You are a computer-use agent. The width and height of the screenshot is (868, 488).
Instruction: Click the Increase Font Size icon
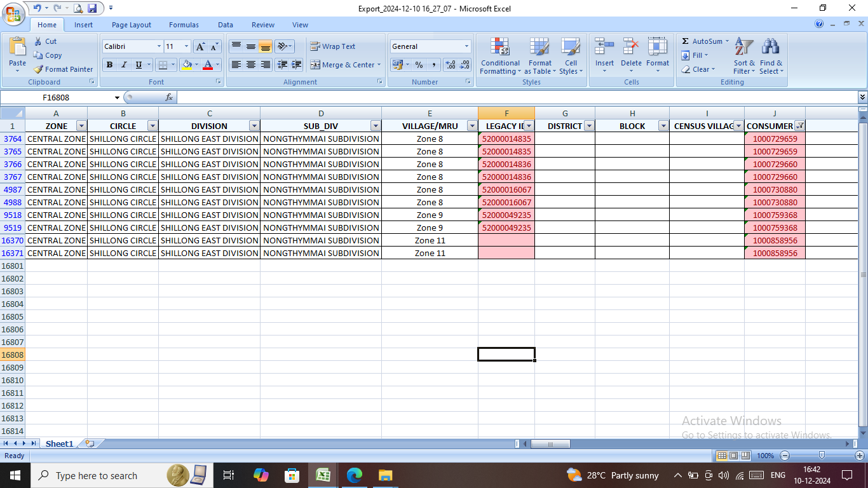(x=200, y=46)
